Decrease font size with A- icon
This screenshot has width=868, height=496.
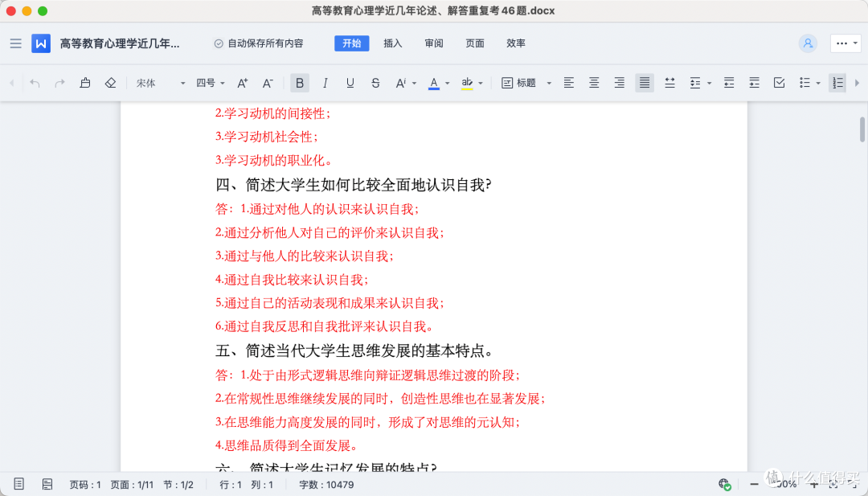[268, 83]
